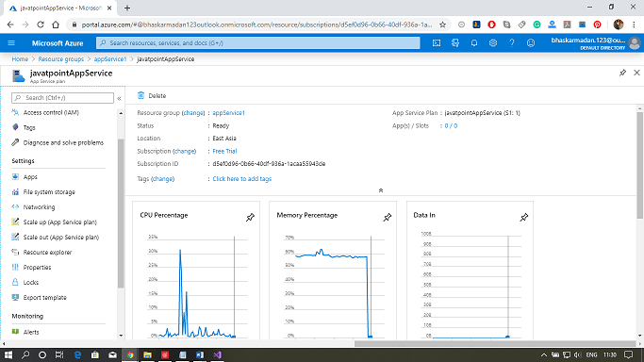Focus the resource menu Search (Ctrl+/) box
The image size is (644, 362).
(x=63, y=98)
